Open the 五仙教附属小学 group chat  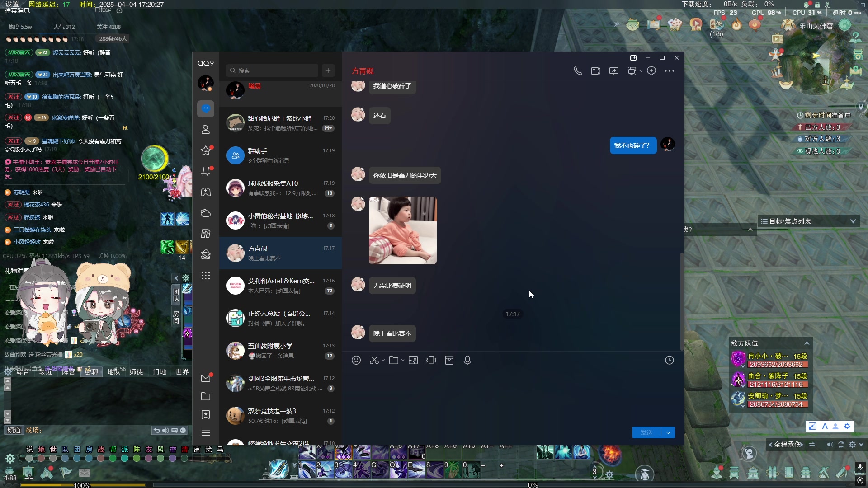(280, 351)
